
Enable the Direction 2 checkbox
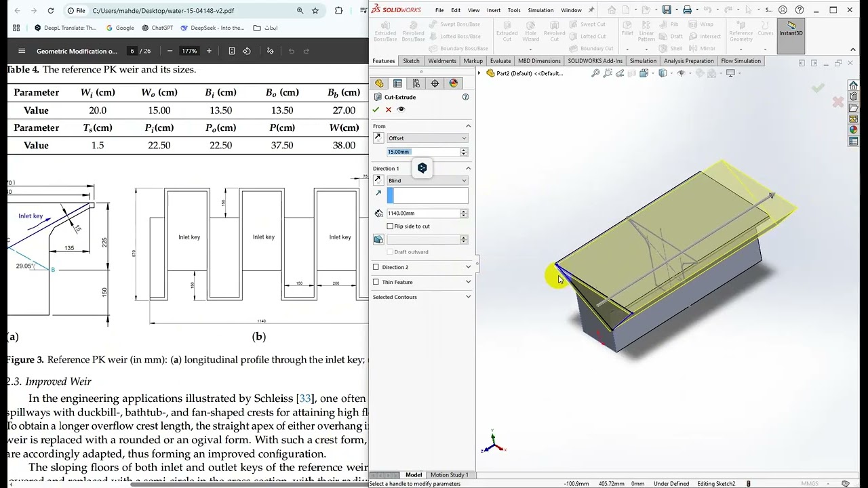click(x=376, y=267)
